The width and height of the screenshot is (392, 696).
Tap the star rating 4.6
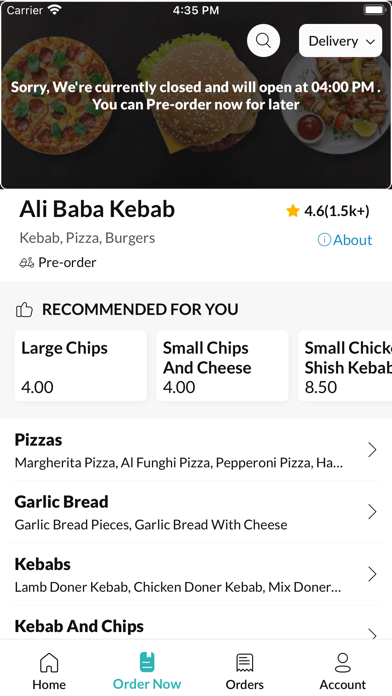point(328,211)
